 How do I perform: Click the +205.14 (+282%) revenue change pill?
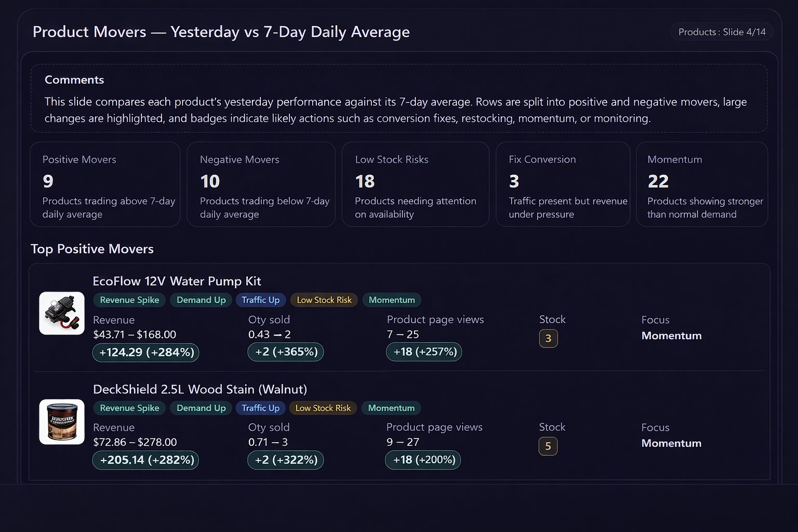[x=146, y=460]
